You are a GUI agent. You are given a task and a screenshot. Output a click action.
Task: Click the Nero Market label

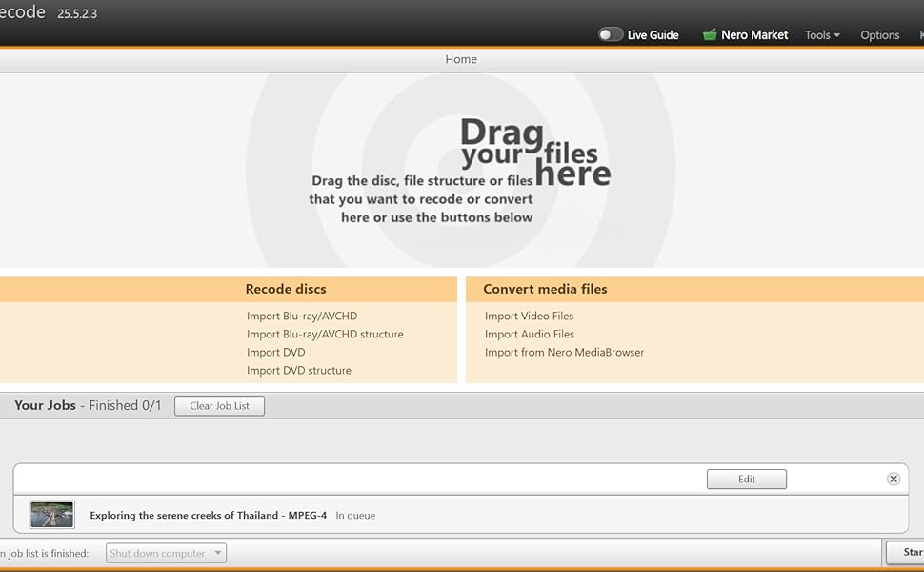754,34
